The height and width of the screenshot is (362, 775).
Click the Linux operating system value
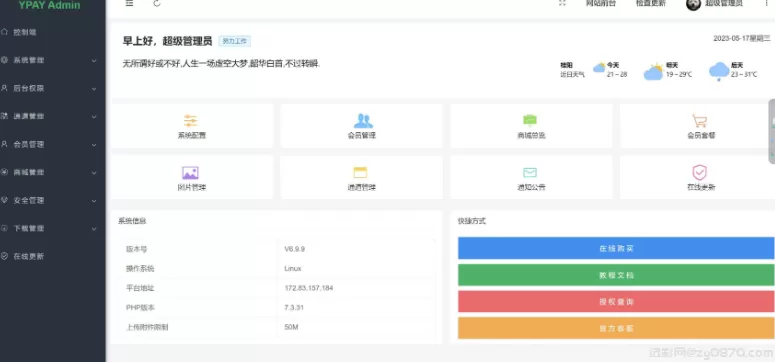pos(293,269)
